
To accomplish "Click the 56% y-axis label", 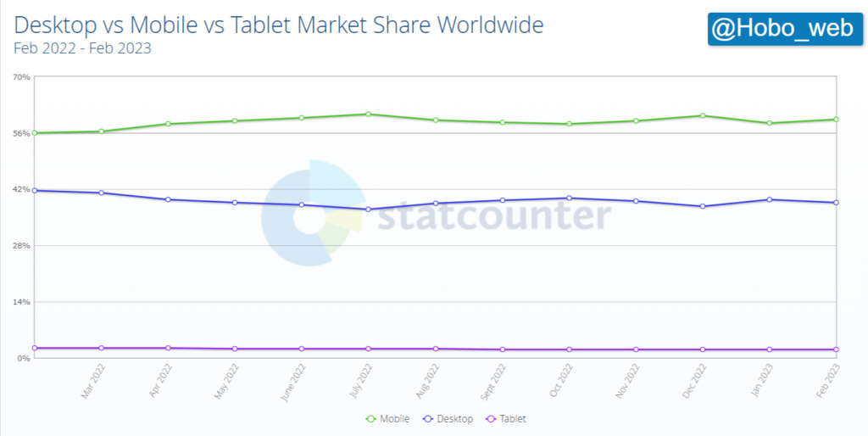I will (x=22, y=133).
